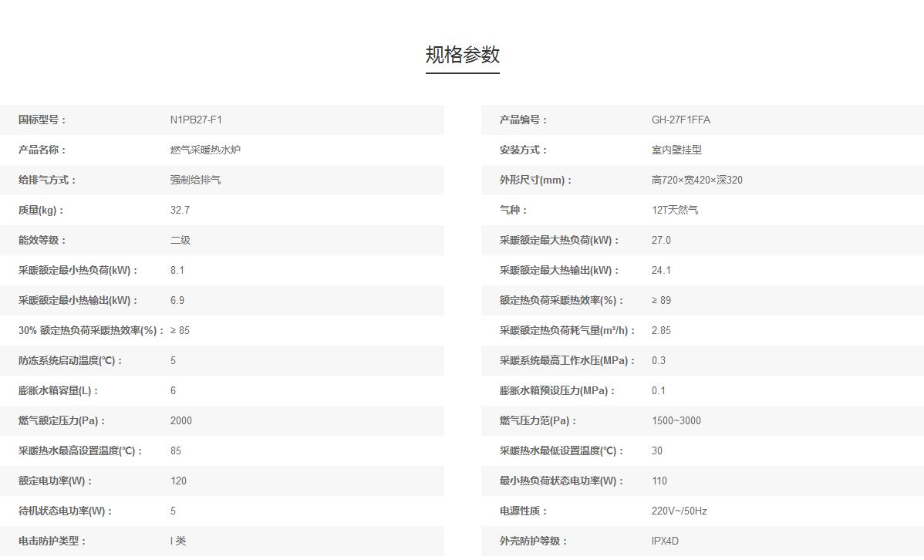The height and width of the screenshot is (560, 924).
Task: Select power supply value 220V~/50Hz
Action: (x=679, y=511)
